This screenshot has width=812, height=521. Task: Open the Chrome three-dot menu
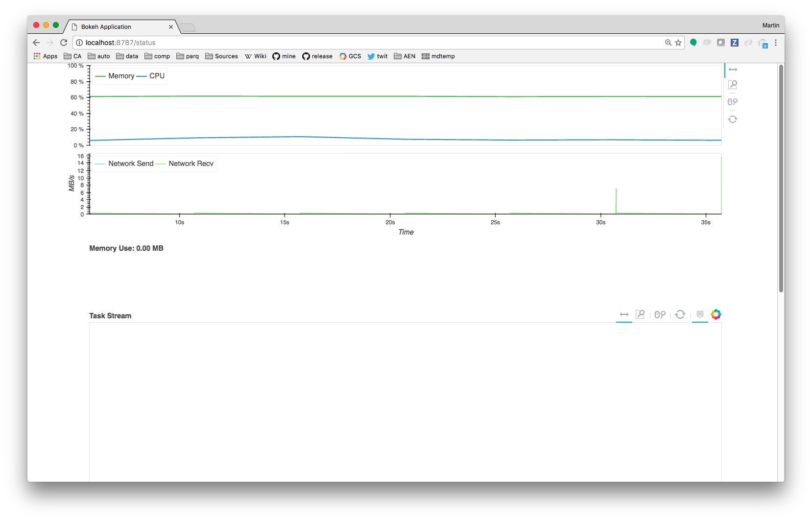point(776,43)
